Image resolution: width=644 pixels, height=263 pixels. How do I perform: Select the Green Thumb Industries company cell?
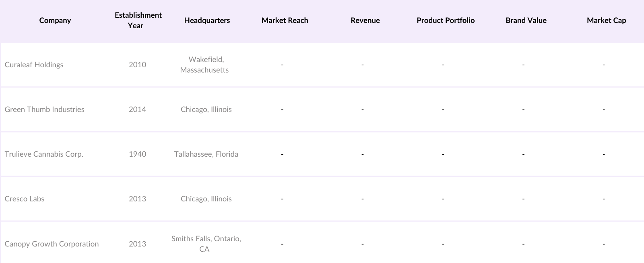tap(45, 110)
